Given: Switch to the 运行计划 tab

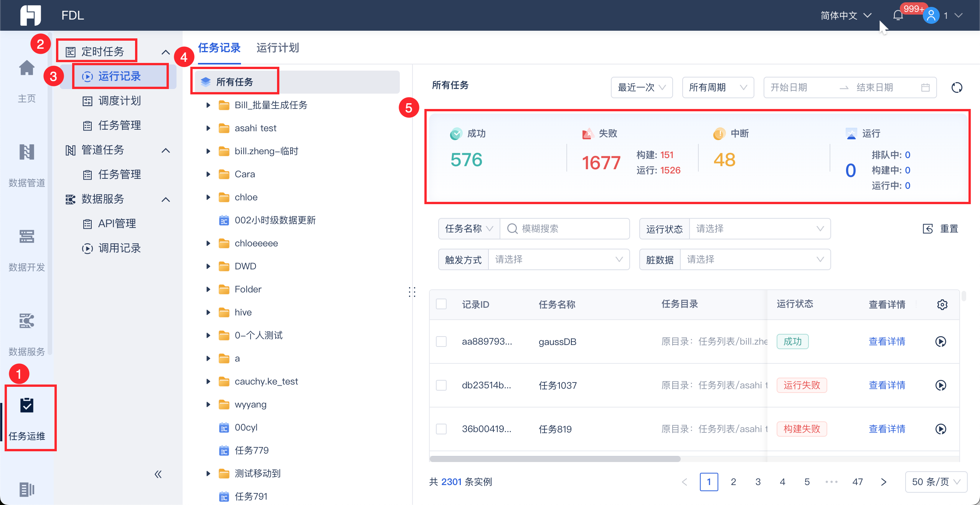Looking at the screenshot, I should [277, 48].
